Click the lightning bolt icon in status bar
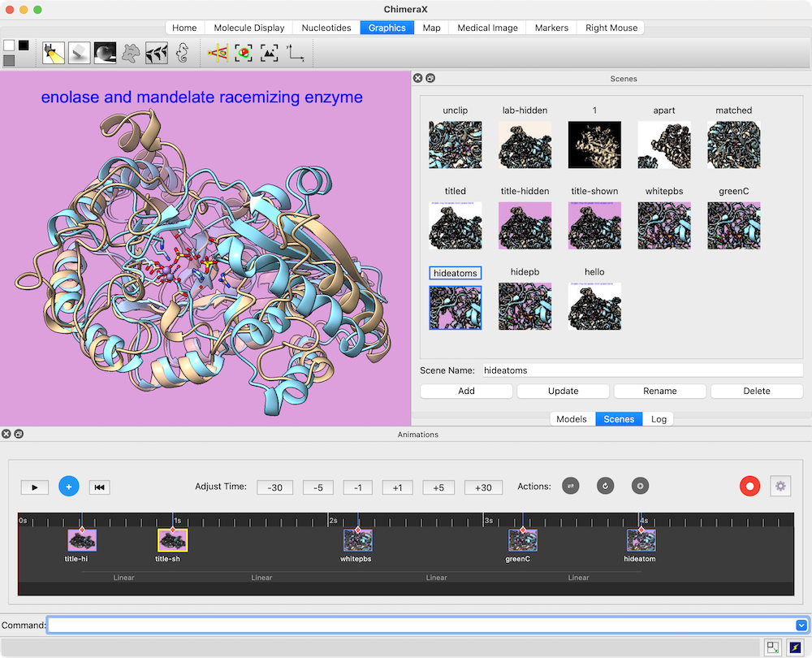This screenshot has height=658, width=812. pos(795,647)
